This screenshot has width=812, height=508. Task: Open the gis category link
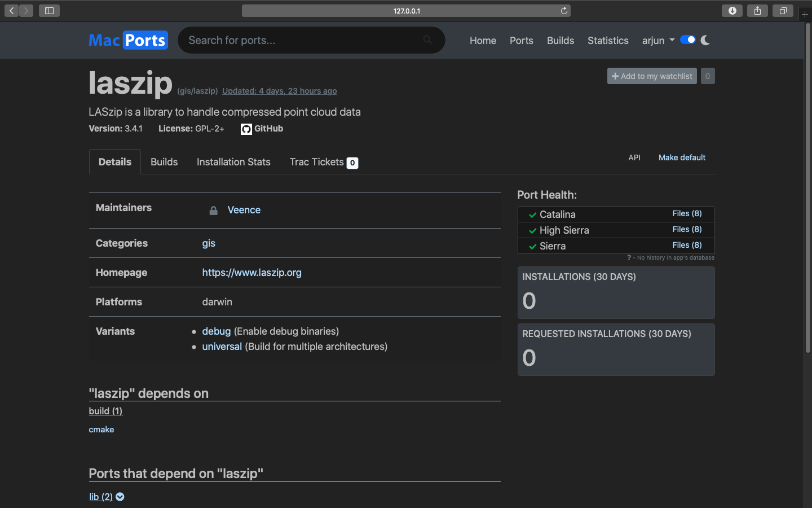click(209, 243)
